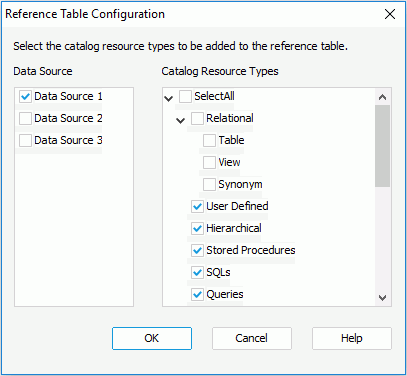The height and width of the screenshot is (376, 407).
Task: Click the OK button
Action: point(152,338)
